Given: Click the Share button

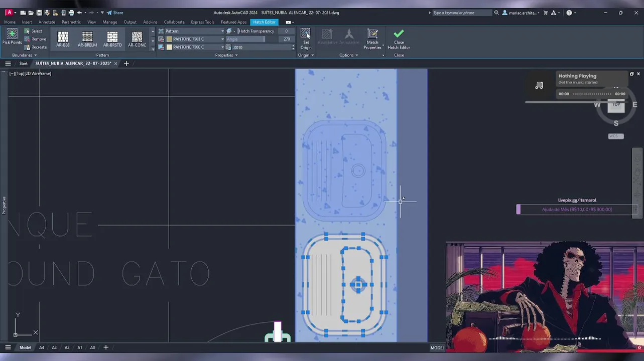Looking at the screenshot, I should (115, 13).
